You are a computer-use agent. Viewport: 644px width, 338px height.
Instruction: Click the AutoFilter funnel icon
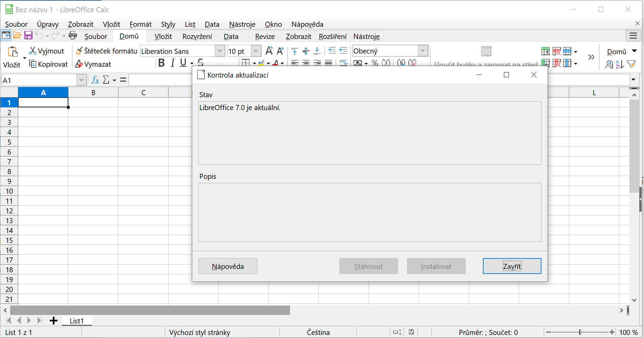click(631, 64)
